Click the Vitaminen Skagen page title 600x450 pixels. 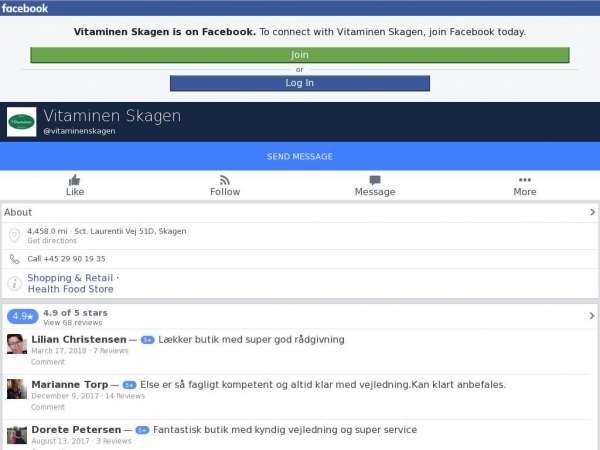coord(112,116)
